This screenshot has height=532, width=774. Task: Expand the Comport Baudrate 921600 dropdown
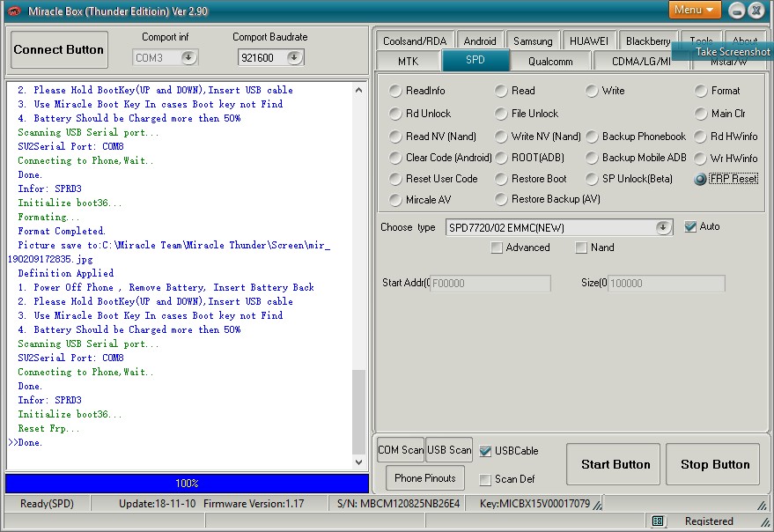294,58
